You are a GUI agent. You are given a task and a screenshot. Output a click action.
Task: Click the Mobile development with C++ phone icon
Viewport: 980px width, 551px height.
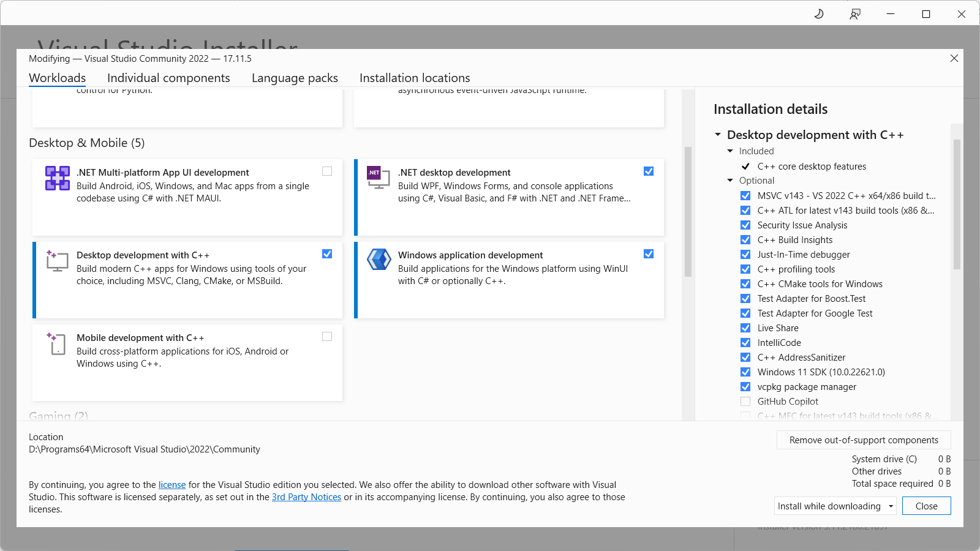pos(56,343)
